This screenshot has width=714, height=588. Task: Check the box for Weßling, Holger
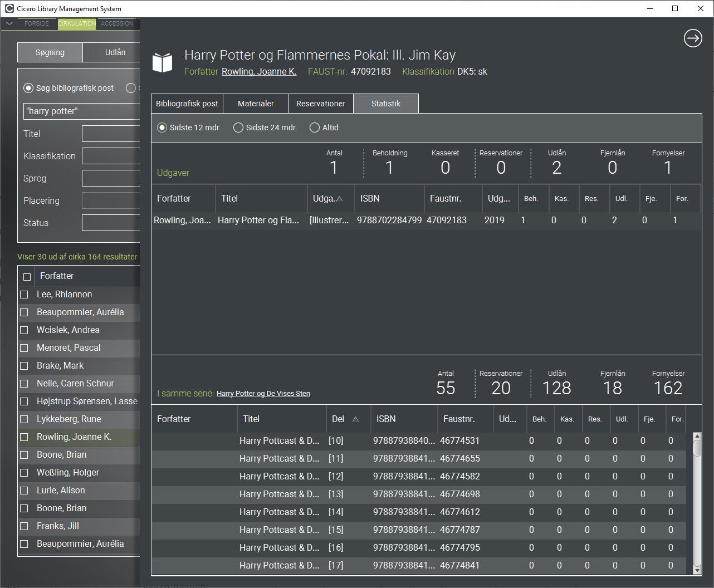(24, 473)
